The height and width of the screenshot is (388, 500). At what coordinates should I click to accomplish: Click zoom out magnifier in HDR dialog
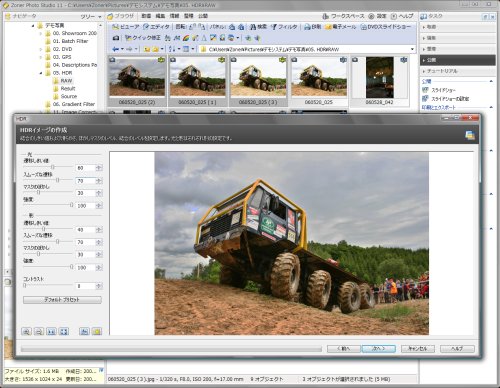(39, 331)
